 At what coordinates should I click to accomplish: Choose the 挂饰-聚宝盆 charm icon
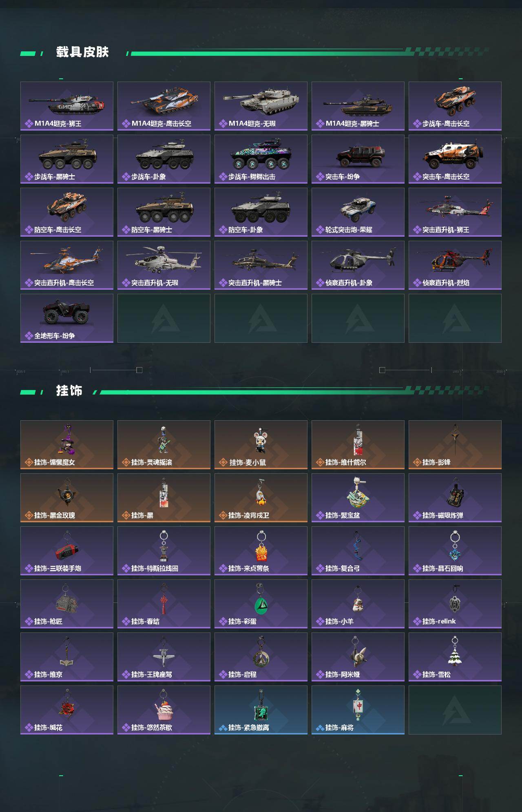tap(358, 493)
